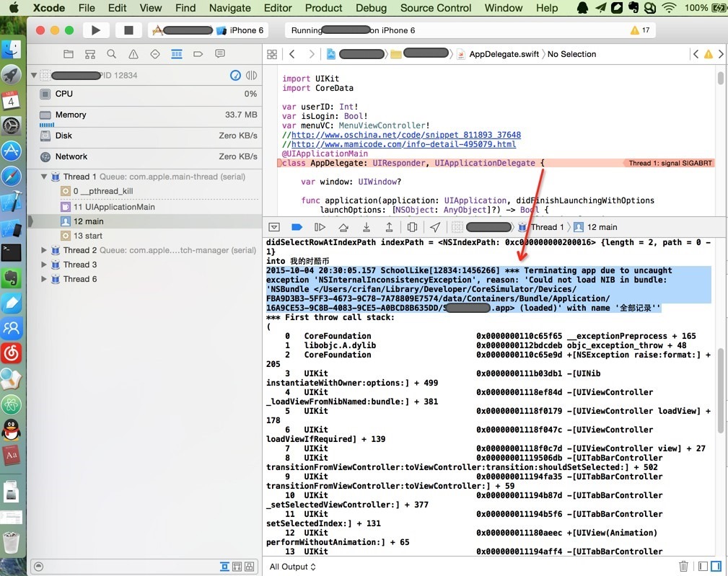The image size is (728, 576).
Task: Select stack frame 11 UIApplicationMain
Action: coord(144,207)
